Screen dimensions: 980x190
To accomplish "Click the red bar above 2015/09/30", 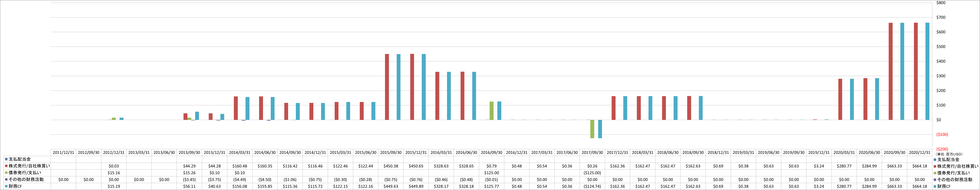I will [x=387, y=87].
